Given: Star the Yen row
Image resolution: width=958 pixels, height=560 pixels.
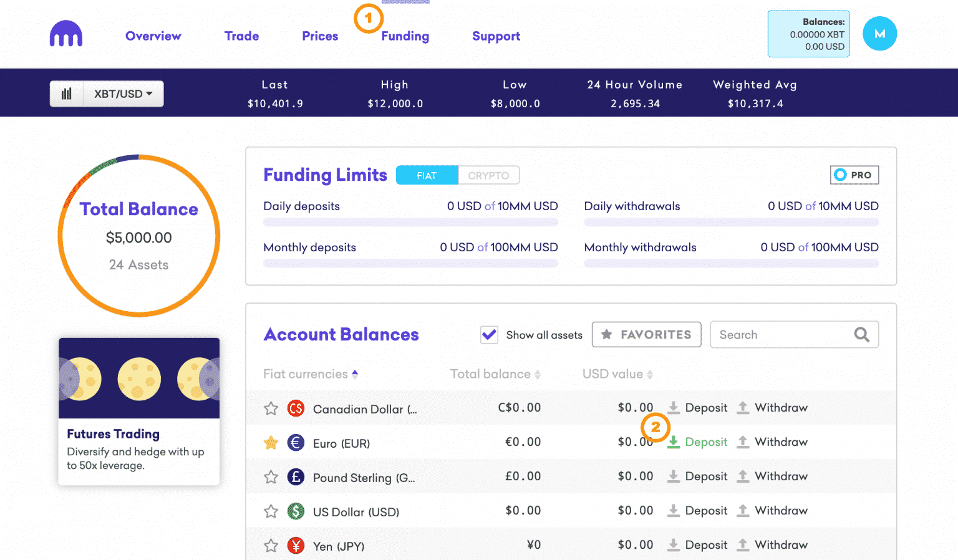Looking at the screenshot, I should click(x=271, y=546).
